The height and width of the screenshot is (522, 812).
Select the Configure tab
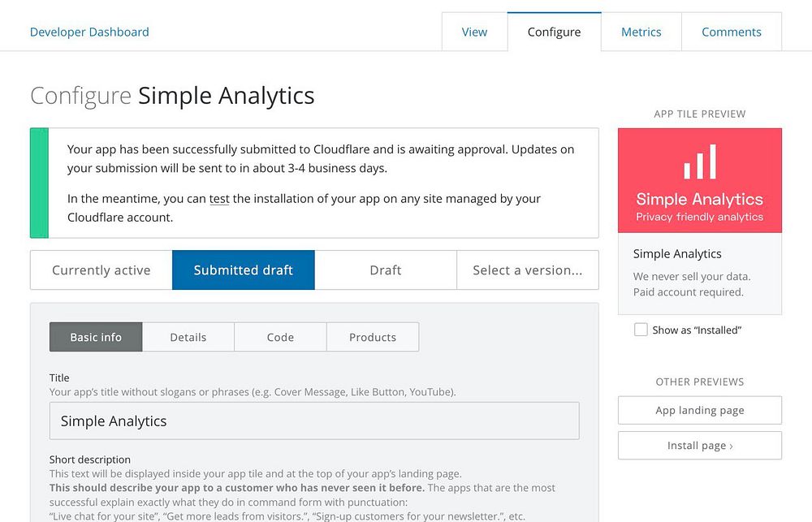[554, 32]
